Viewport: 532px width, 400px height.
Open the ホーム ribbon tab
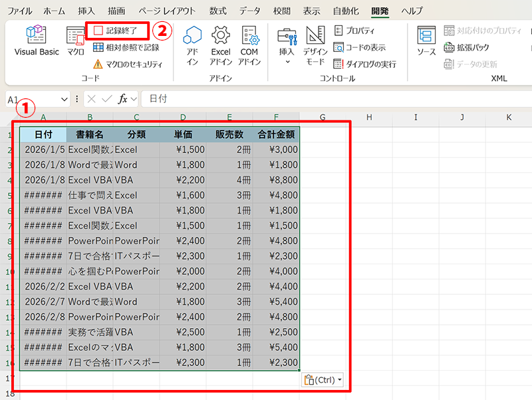point(54,11)
